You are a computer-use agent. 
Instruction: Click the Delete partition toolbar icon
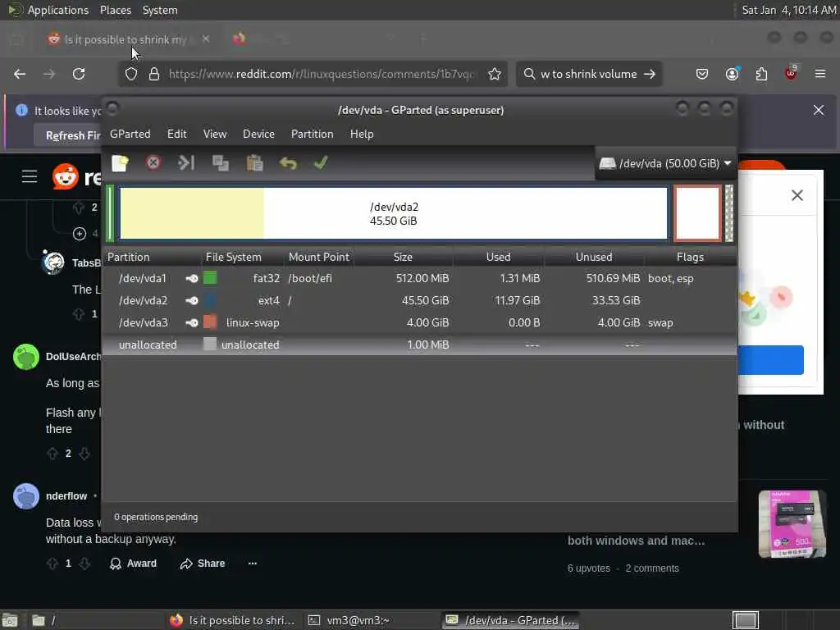click(153, 162)
